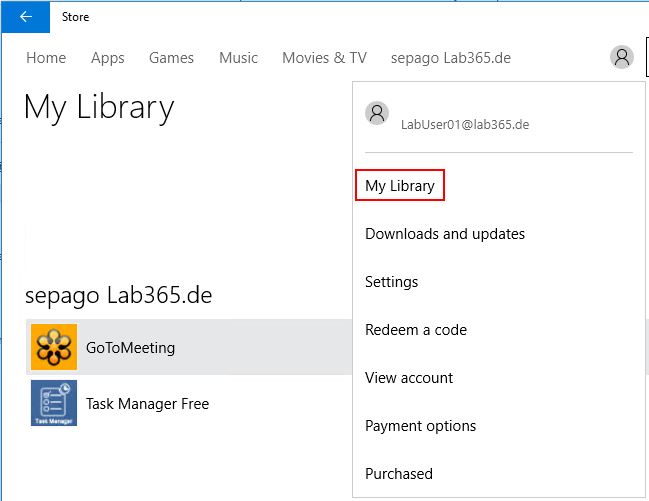Click the sepago Lab365.de section heading
The height and width of the screenshot is (501, 649).
pos(119,295)
